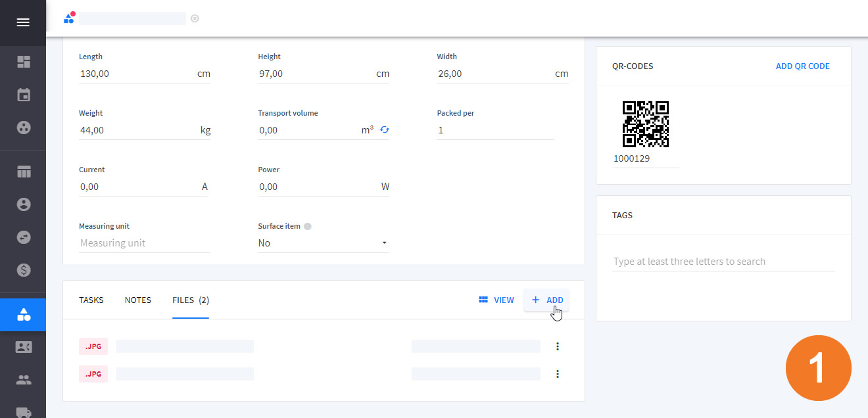Open the people group sidebar icon
Image resolution: width=868 pixels, height=418 pixels.
pyautogui.click(x=24, y=380)
